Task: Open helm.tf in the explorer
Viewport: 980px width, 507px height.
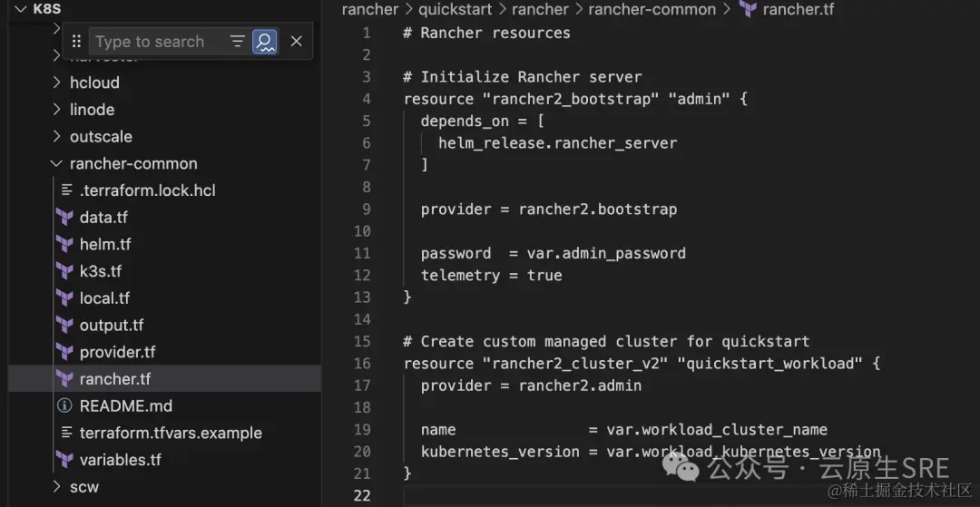Action: point(105,244)
